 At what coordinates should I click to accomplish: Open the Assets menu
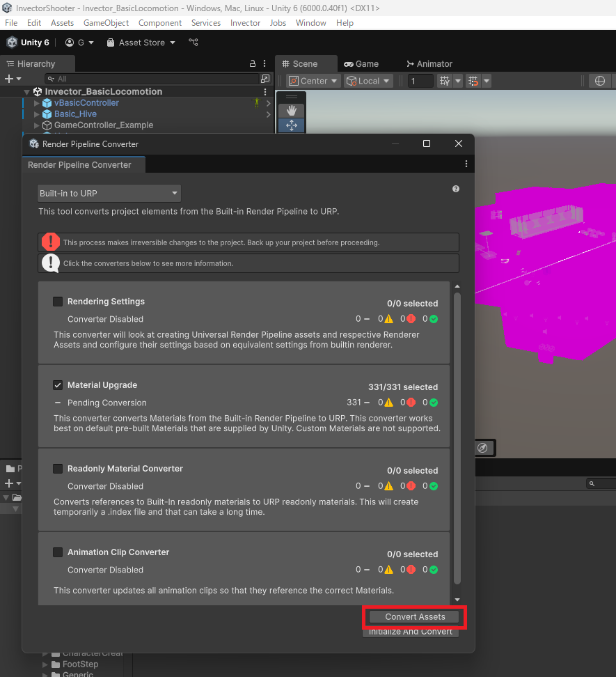point(62,23)
